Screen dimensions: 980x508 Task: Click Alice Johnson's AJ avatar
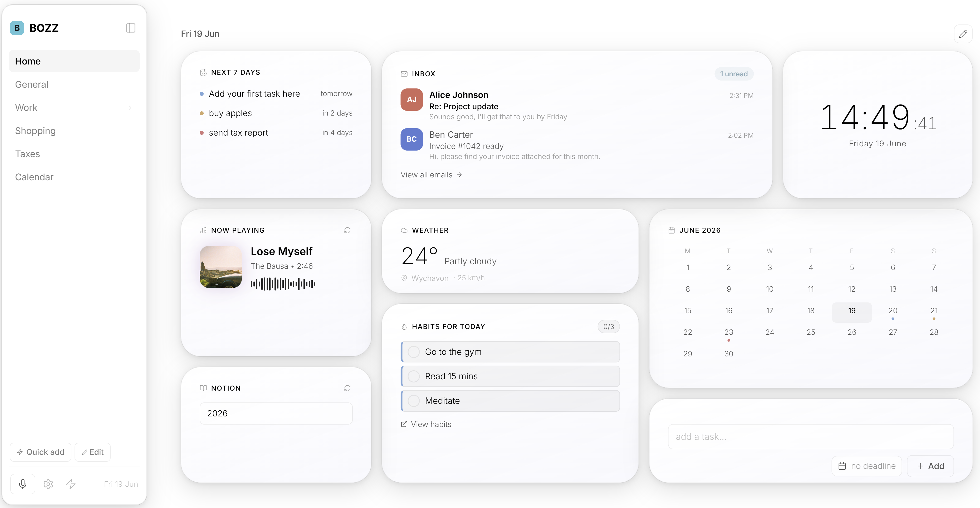[412, 99]
